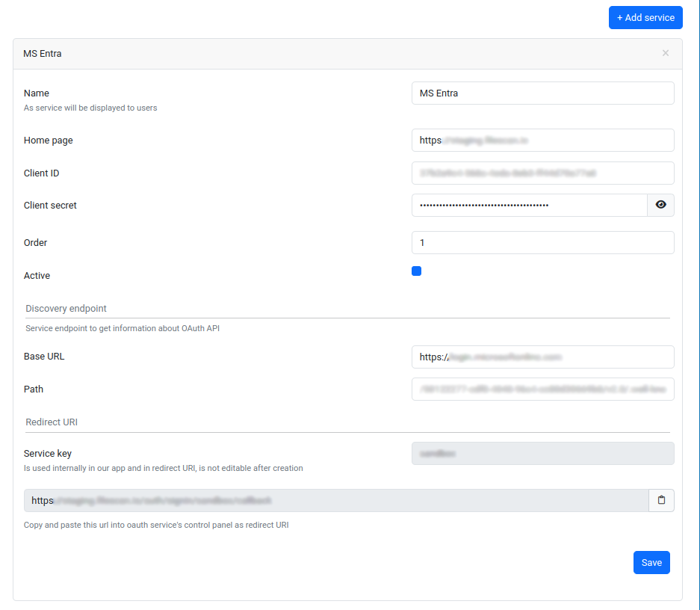This screenshot has height=610, width=700.
Task: Click the Base URL label
Action: (44, 357)
